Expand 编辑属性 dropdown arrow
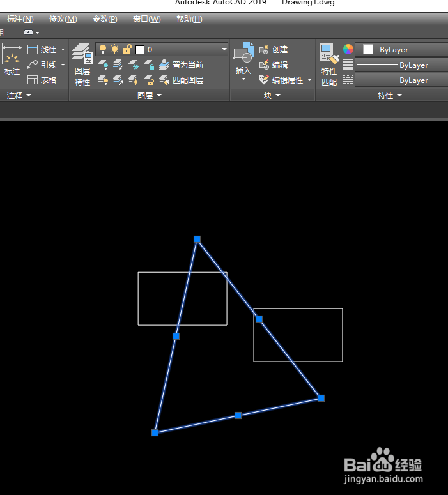Image resolution: width=448 pixels, height=495 pixels. tap(309, 80)
